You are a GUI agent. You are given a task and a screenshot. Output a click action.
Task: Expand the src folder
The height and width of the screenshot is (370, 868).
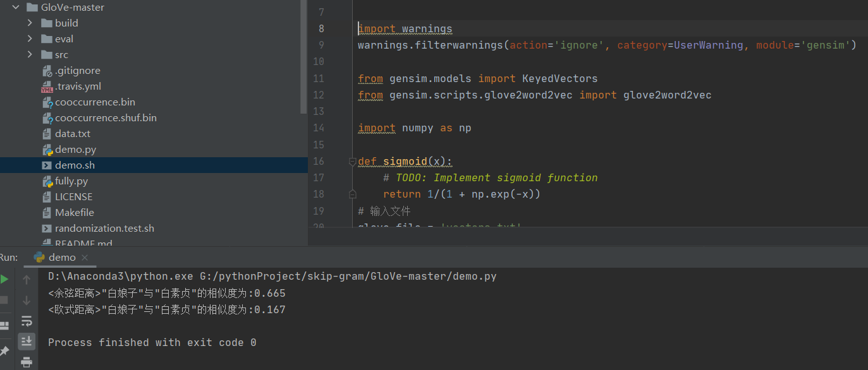pos(30,54)
